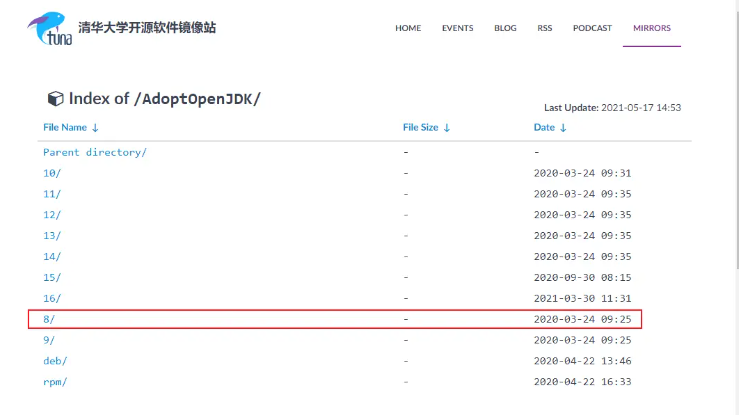Screen dimensions: 739x415
Task: Open the HOME menu item
Action: (x=408, y=28)
